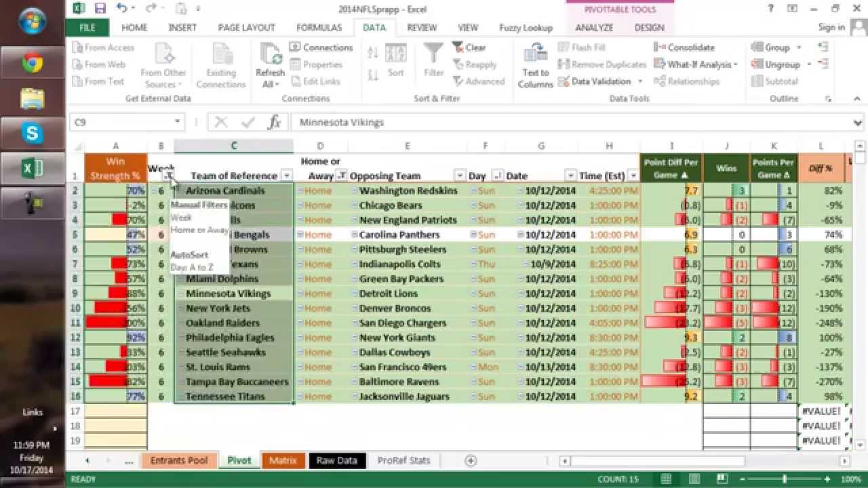Open the FILE tab
868x488 pixels.
87,28
